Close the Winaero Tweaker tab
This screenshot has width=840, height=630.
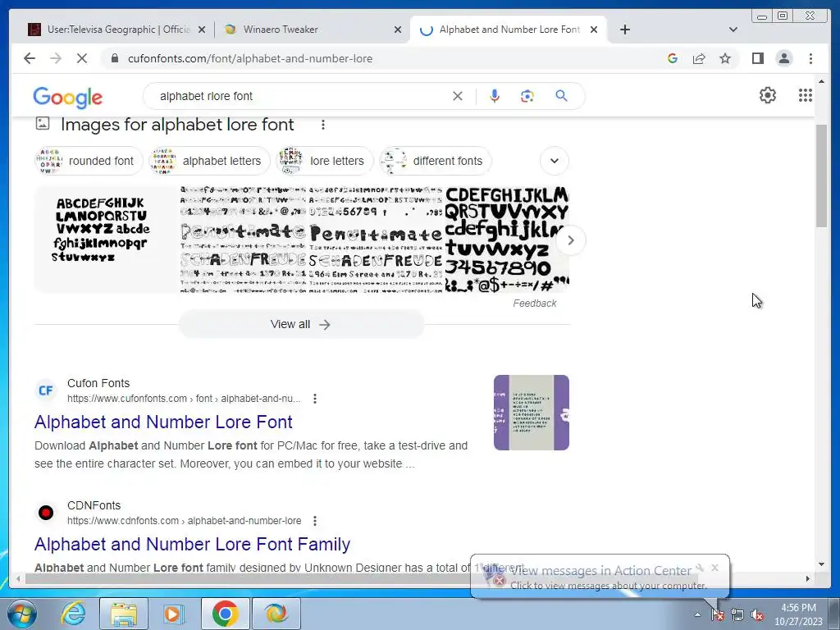(x=398, y=30)
